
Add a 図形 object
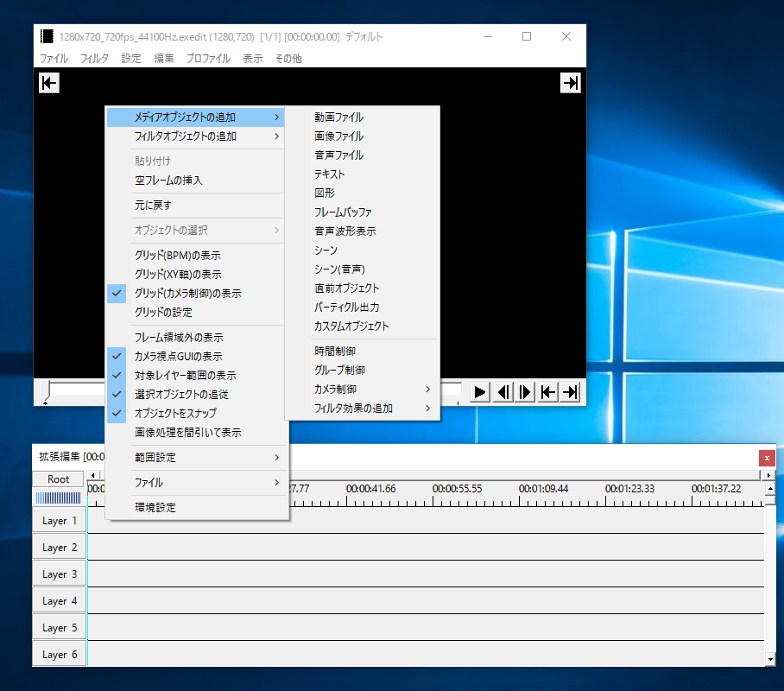pos(363,193)
